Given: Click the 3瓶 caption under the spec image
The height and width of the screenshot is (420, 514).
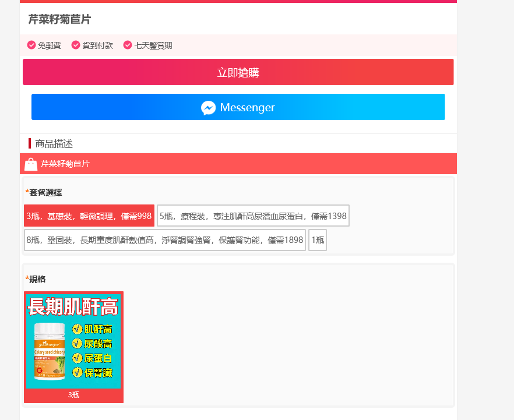Looking at the screenshot, I should click(73, 395).
